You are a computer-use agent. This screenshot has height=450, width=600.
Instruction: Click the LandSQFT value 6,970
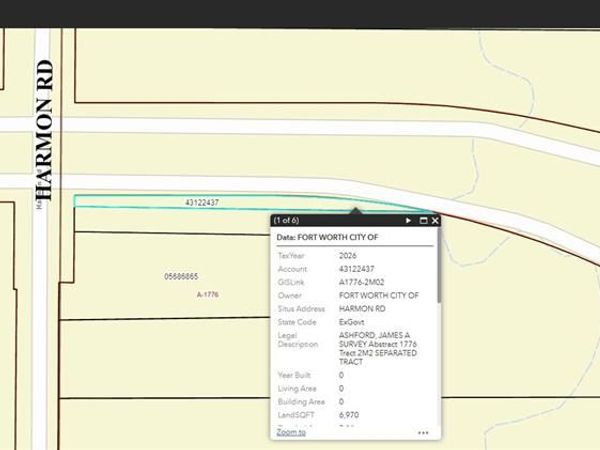pyautogui.click(x=349, y=413)
